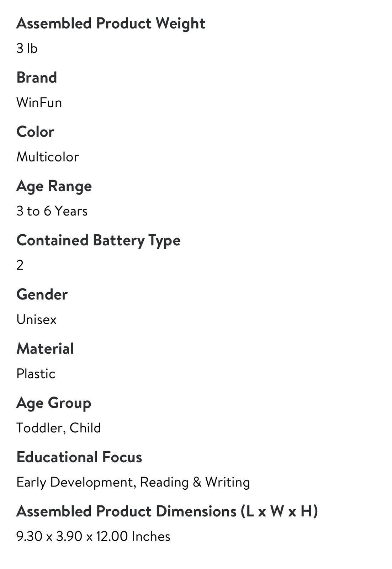
Task: Select the Educational Focus heading
Action: (79, 457)
